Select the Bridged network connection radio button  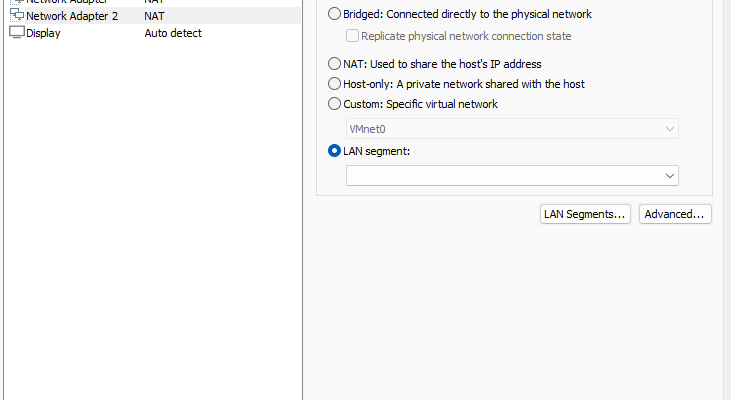coord(335,15)
